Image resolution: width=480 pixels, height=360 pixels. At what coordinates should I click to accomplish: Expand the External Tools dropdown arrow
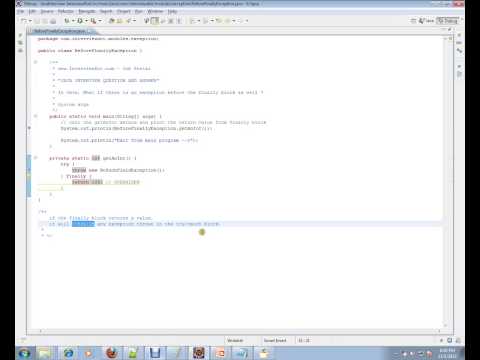click(100, 21)
